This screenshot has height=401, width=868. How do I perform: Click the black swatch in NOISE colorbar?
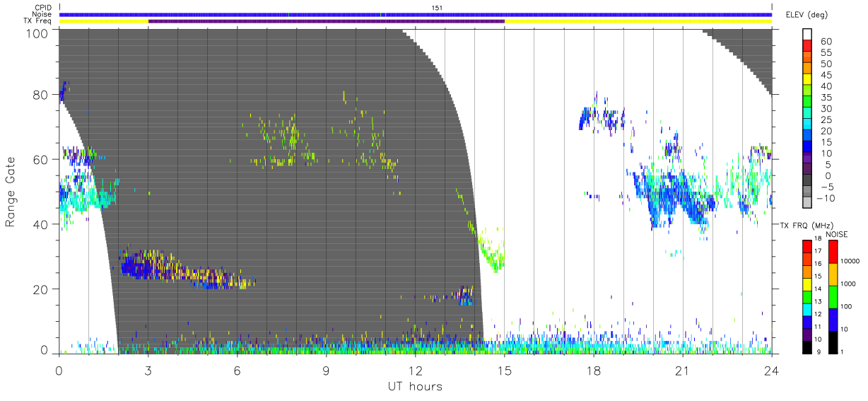tap(833, 342)
